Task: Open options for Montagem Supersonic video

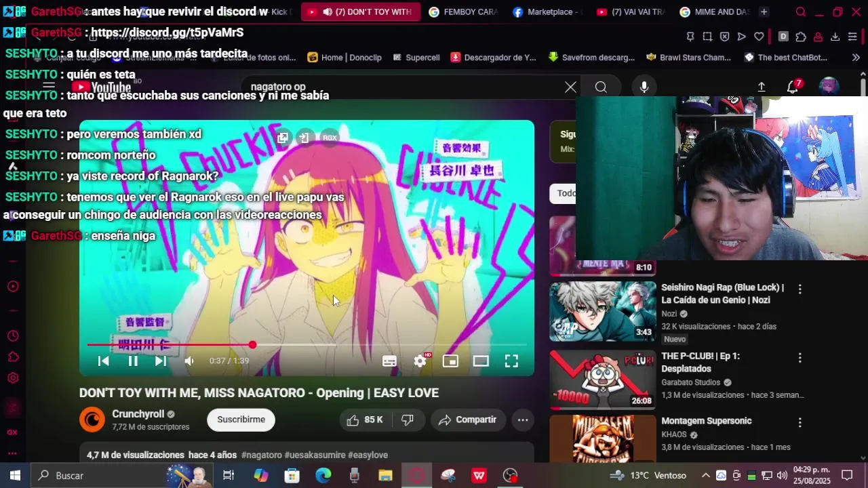Action: click(x=800, y=422)
